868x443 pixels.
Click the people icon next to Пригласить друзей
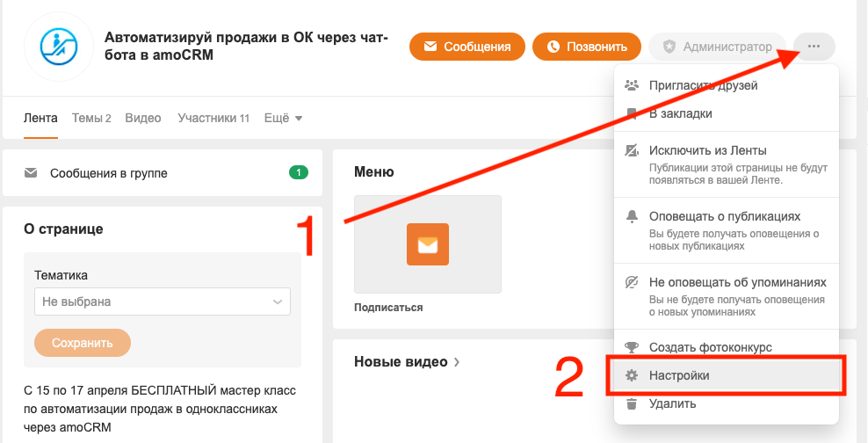click(x=631, y=85)
